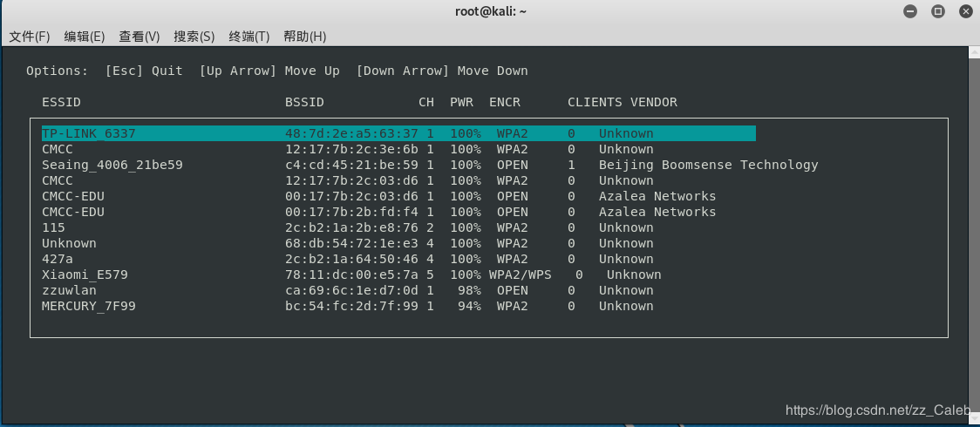Maximize the terminal window
980x427 pixels.
pyautogui.click(x=938, y=11)
